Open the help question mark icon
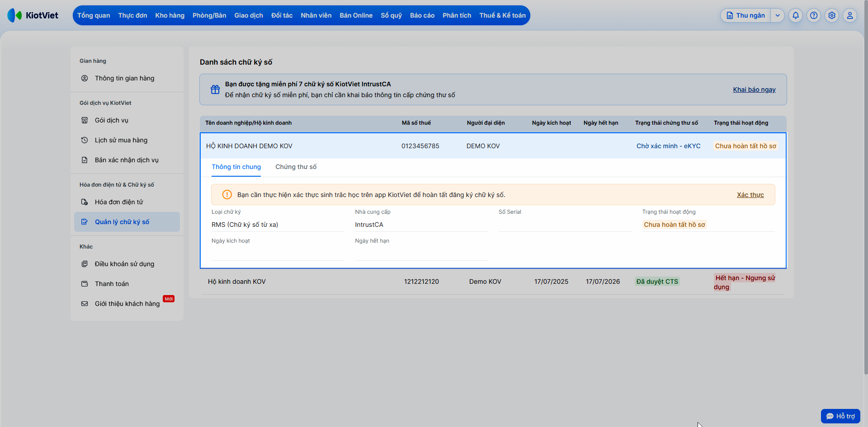This screenshot has height=427, width=868. tap(814, 15)
